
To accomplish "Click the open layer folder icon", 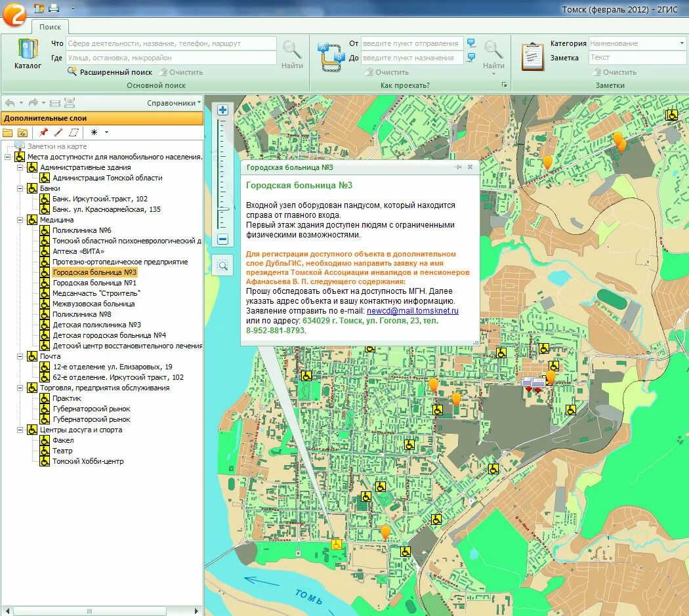I will point(7,133).
